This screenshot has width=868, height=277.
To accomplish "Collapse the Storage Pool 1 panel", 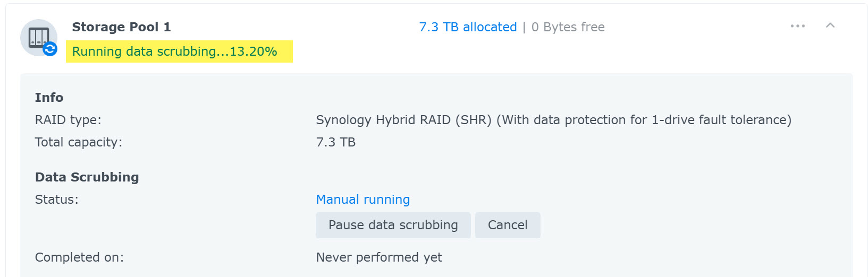I will [x=830, y=25].
